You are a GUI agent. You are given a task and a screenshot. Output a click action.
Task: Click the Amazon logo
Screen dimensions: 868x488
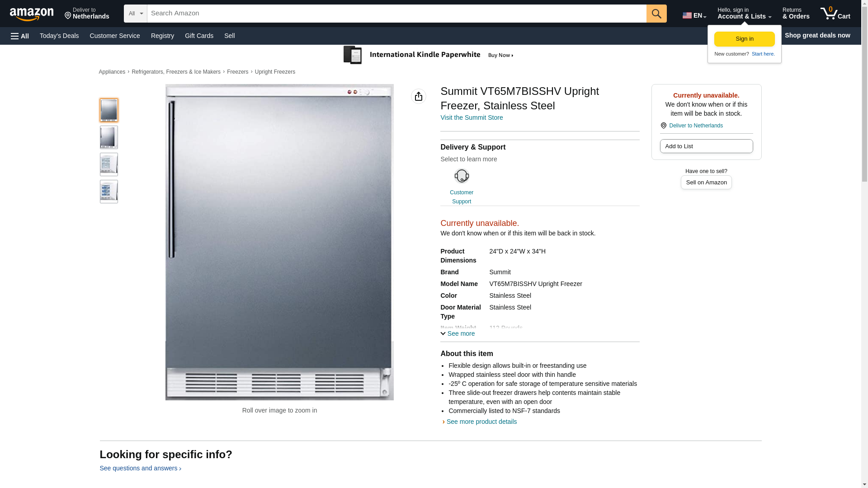pyautogui.click(x=32, y=14)
